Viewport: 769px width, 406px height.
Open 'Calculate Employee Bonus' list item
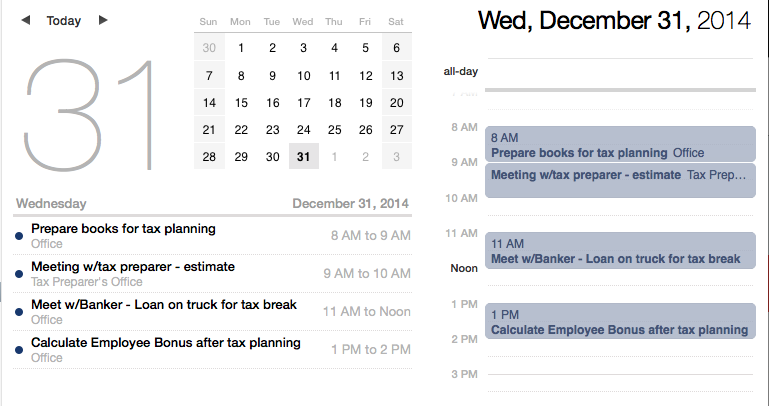pyautogui.click(x=166, y=343)
